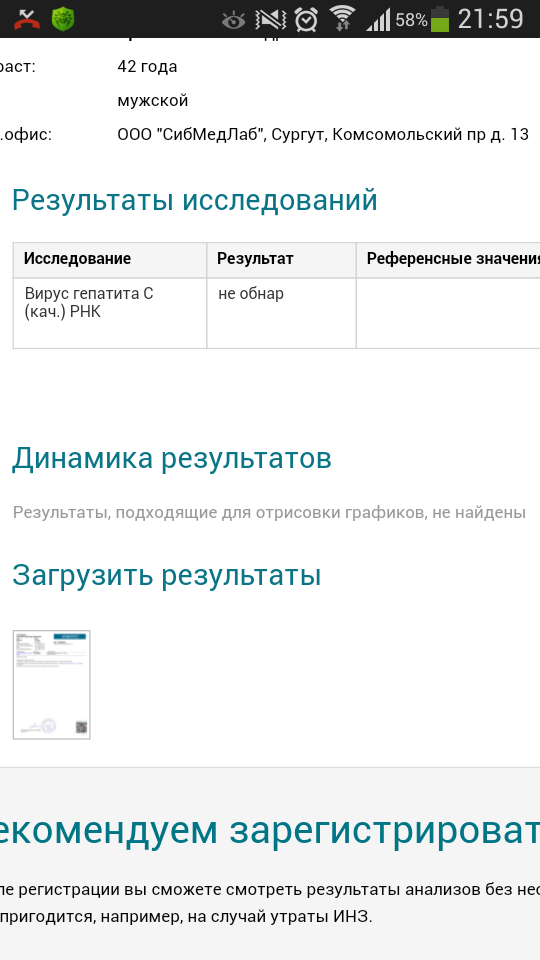Tap the 'Динамика результатов' heading
This screenshot has height=960, width=540.
click(x=171, y=458)
